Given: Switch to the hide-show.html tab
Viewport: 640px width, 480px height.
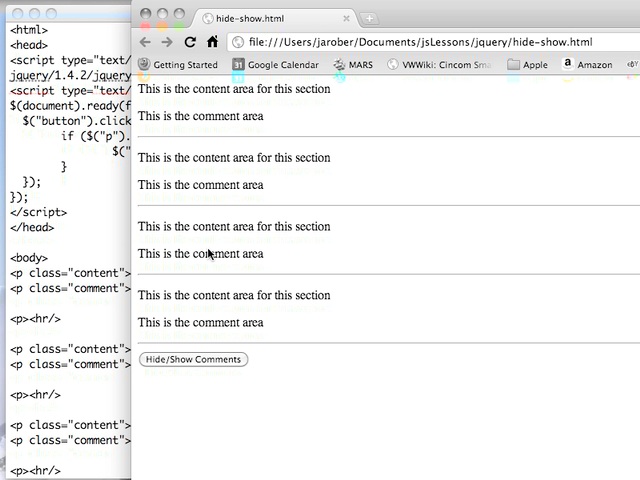Looking at the screenshot, I should coord(276,18).
